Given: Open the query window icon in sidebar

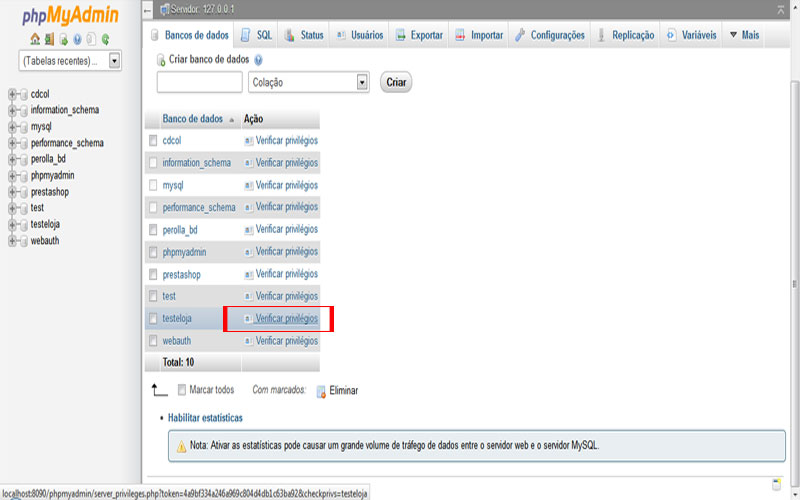Looking at the screenshot, I should click(x=63, y=39).
